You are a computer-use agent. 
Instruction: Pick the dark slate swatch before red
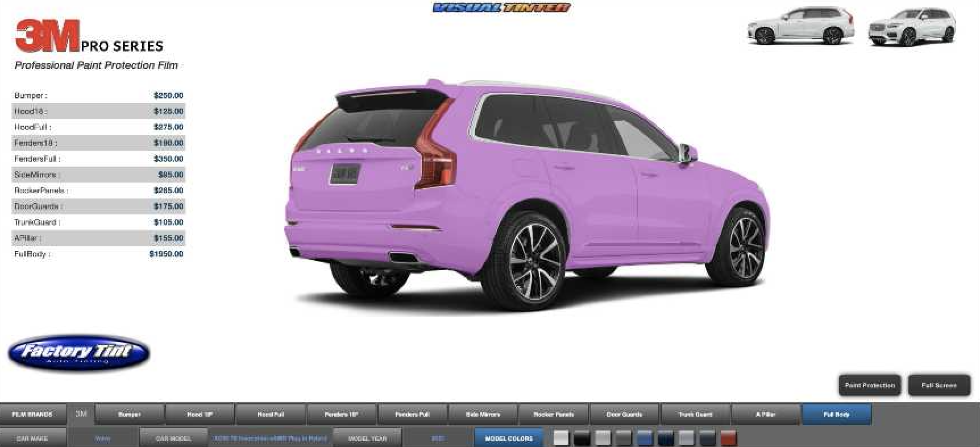coord(707,438)
